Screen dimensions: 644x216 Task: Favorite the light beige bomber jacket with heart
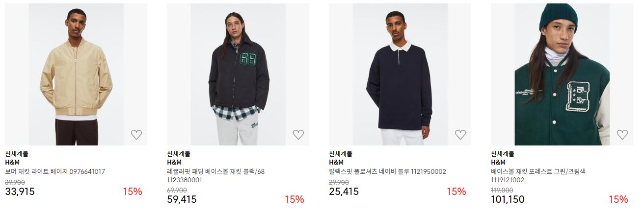coord(136,135)
